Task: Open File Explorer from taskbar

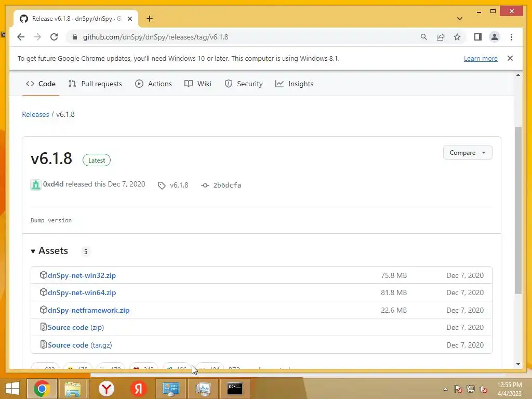Action: tap(73, 389)
